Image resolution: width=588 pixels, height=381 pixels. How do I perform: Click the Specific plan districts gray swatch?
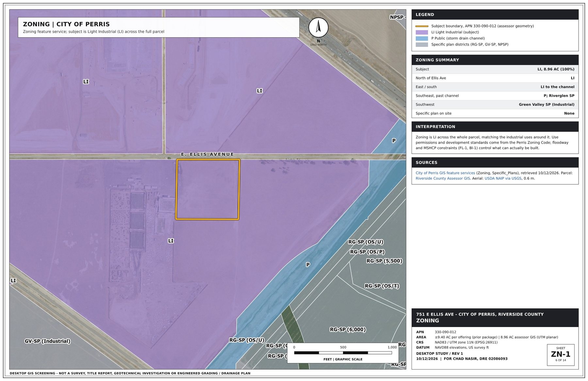point(422,44)
